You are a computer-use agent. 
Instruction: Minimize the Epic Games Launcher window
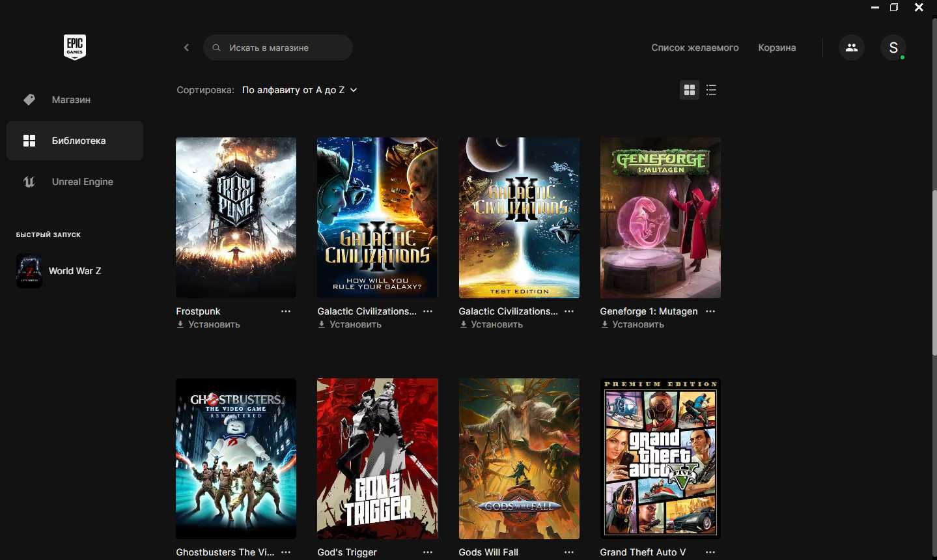(x=875, y=8)
